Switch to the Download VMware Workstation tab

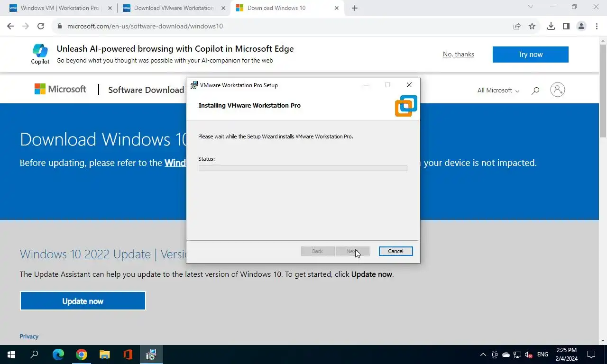173,8
